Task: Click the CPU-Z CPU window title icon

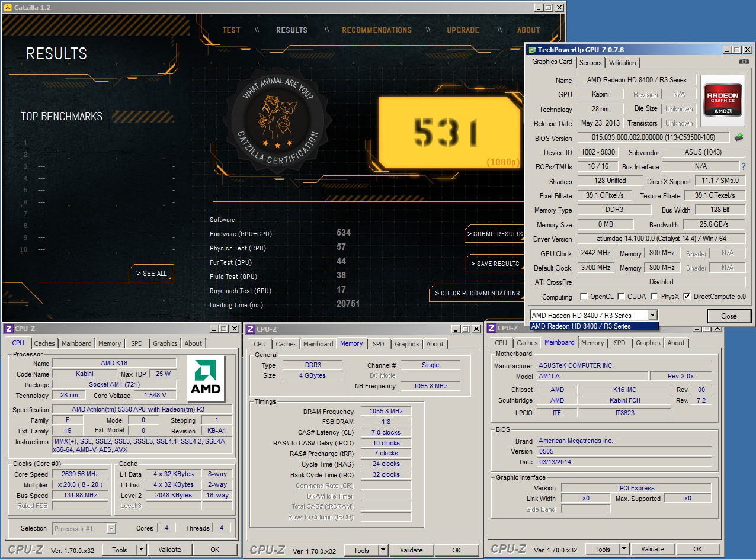Action: click(8, 328)
